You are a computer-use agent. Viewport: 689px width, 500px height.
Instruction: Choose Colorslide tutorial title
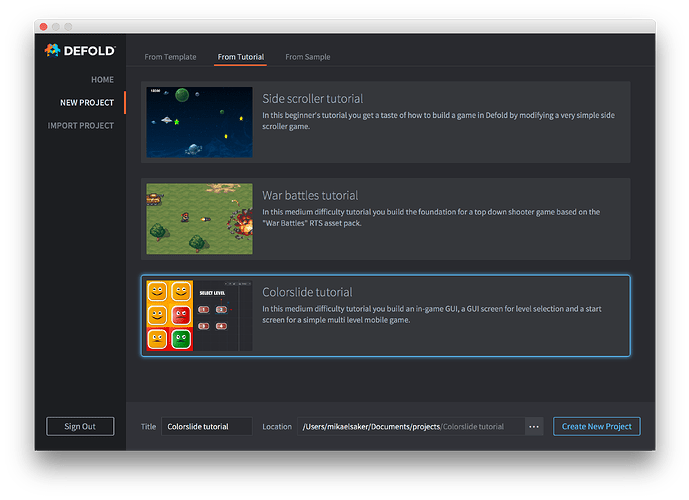pyautogui.click(x=307, y=293)
